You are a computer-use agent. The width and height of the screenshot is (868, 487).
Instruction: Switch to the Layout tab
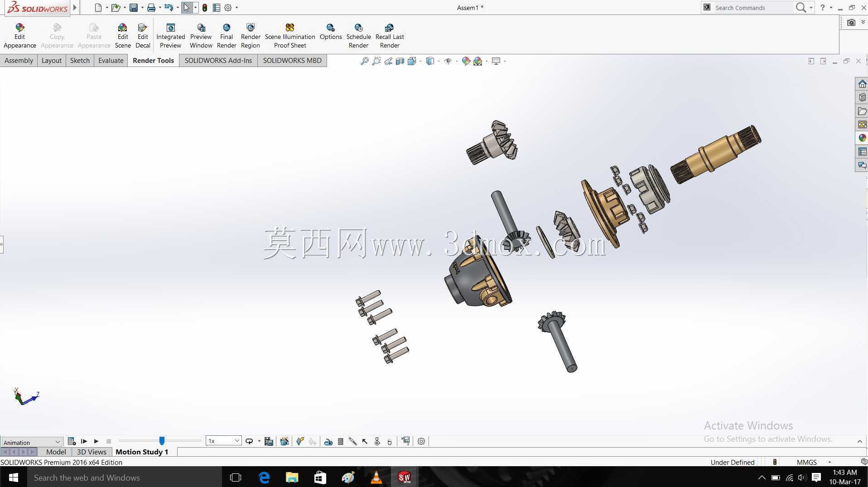click(x=52, y=61)
